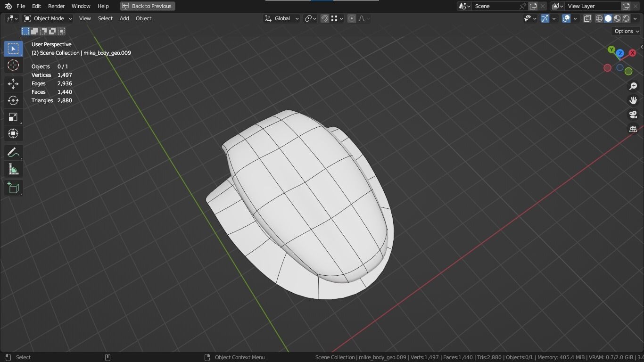Open the object visibility and selectability dropdown

[x=530, y=18]
